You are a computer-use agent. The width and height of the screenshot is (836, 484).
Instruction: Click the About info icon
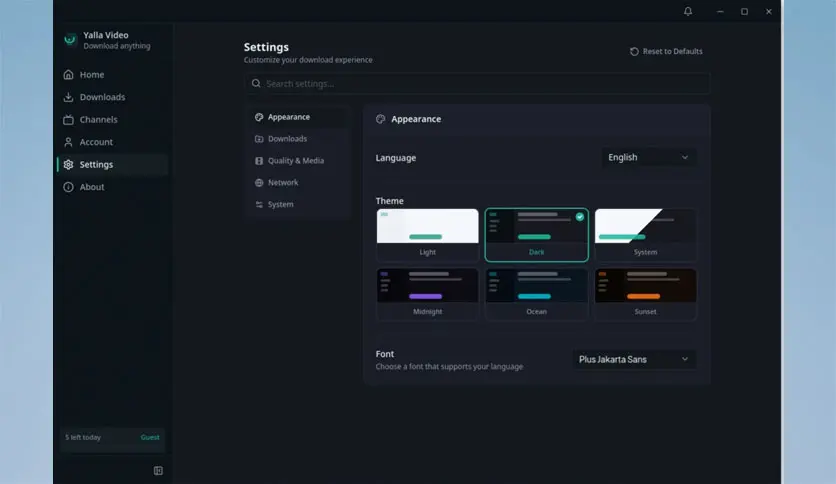pyautogui.click(x=68, y=187)
